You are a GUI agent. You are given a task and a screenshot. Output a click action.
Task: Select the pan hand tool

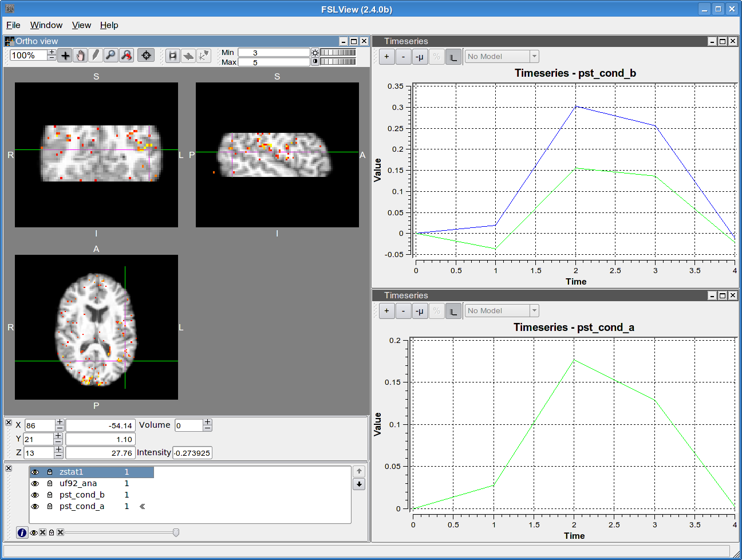pos(81,56)
